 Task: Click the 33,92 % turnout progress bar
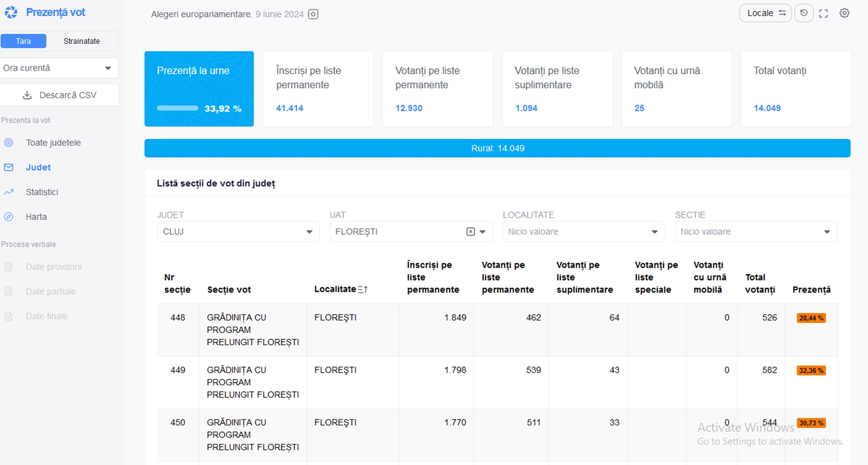coord(177,108)
